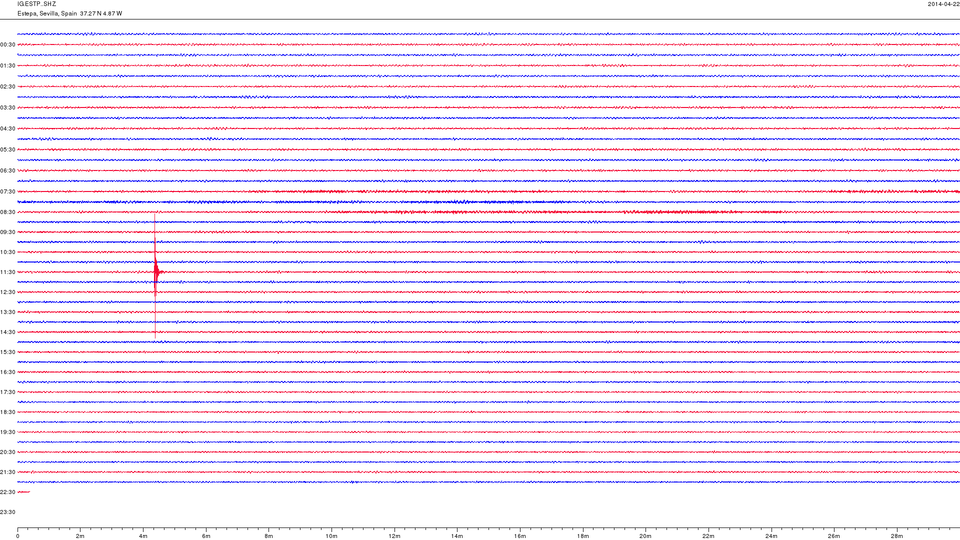The image size is (960, 540).
Task: Click the 18m axis tick label
Action: [x=583, y=536]
